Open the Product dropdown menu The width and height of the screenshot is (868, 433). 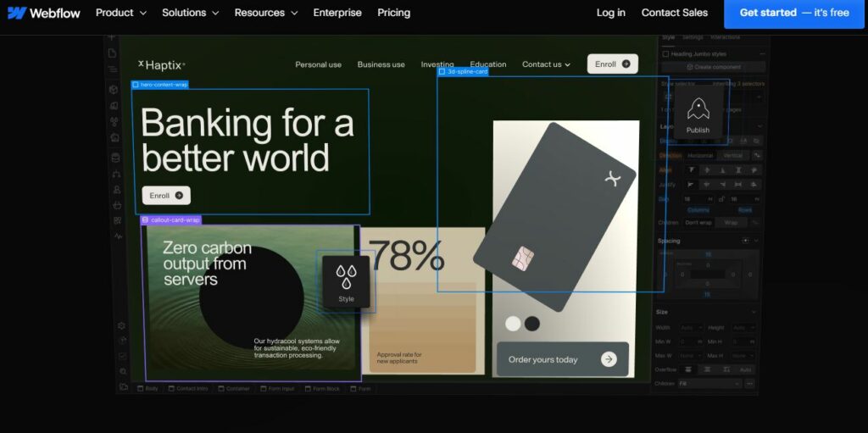[x=121, y=13]
